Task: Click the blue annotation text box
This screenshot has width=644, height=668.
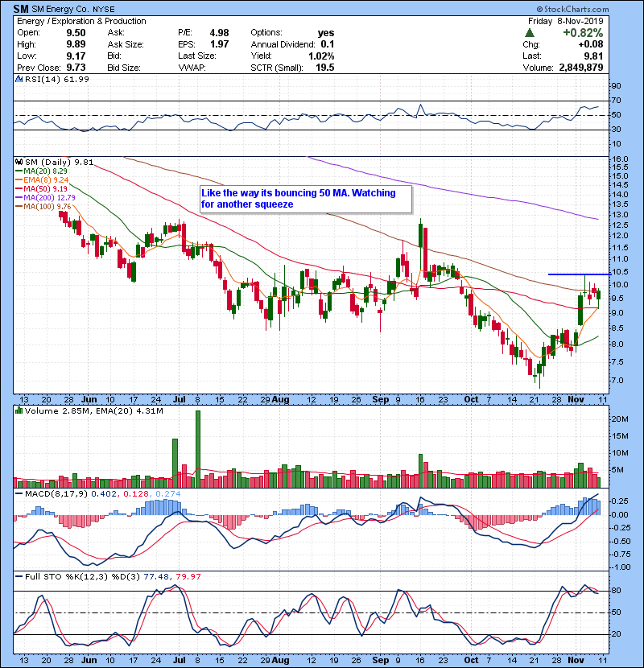Action: pos(307,198)
